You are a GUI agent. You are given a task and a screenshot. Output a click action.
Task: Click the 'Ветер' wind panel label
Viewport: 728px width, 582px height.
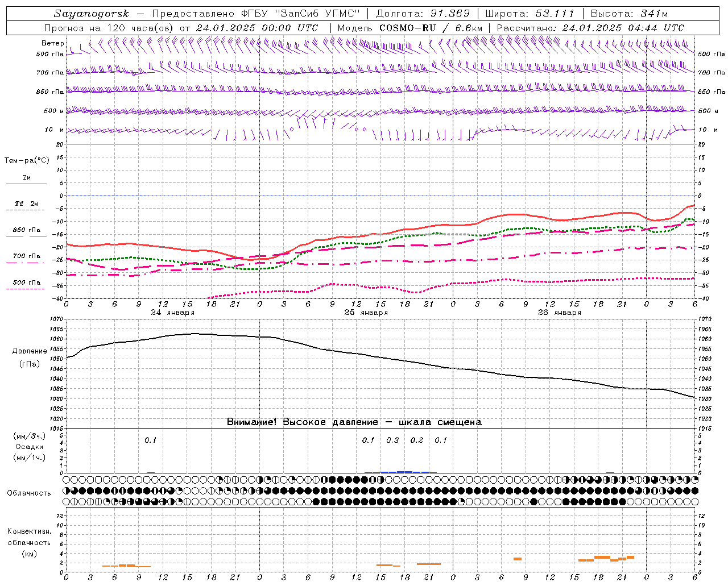(52, 43)
